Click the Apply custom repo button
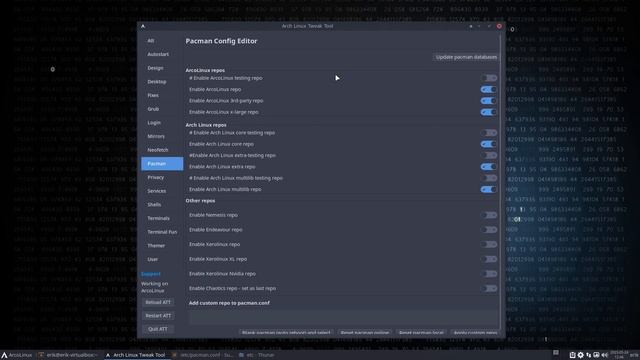The width and height of the screenshot is (640, 360). point(476,333)
